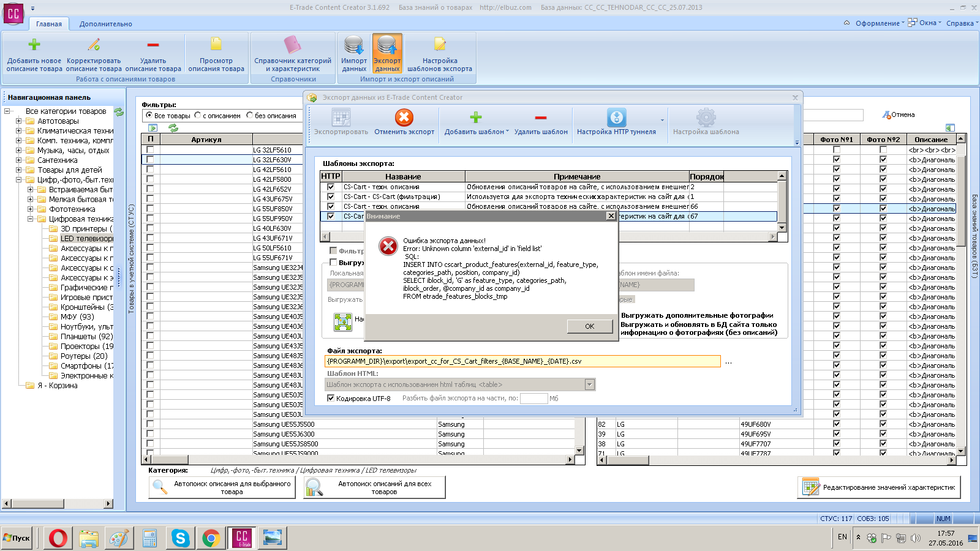The image size is (980, 551).
Task: Click the Добавить шаблон green plus icon
Action: [475, 118]
